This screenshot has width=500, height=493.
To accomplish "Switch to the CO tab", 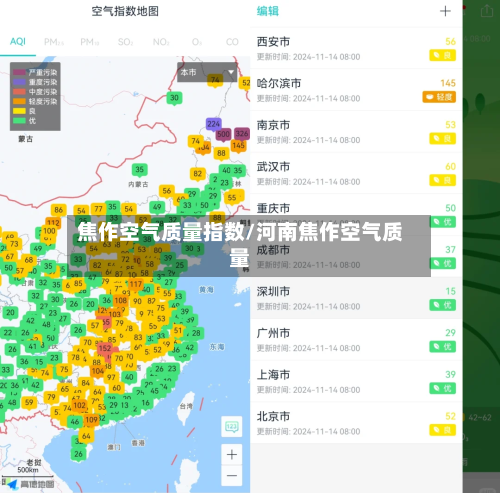I will (x=232, y=42).
